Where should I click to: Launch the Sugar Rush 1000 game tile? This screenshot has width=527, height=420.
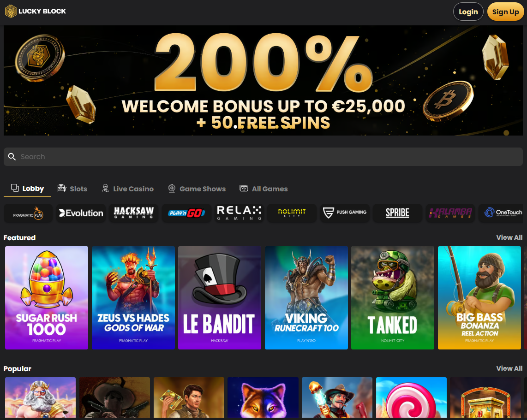(47, 298)
